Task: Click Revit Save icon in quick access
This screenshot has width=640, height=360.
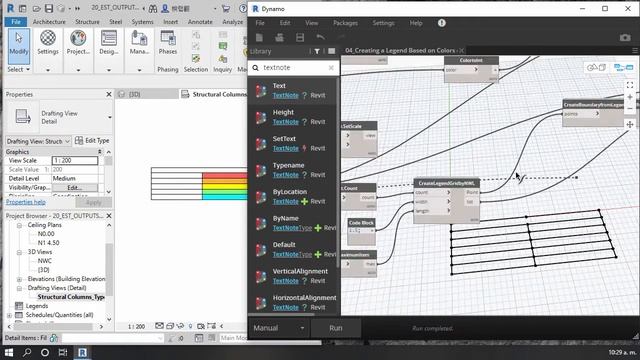Action: click(x=49, y=8)
